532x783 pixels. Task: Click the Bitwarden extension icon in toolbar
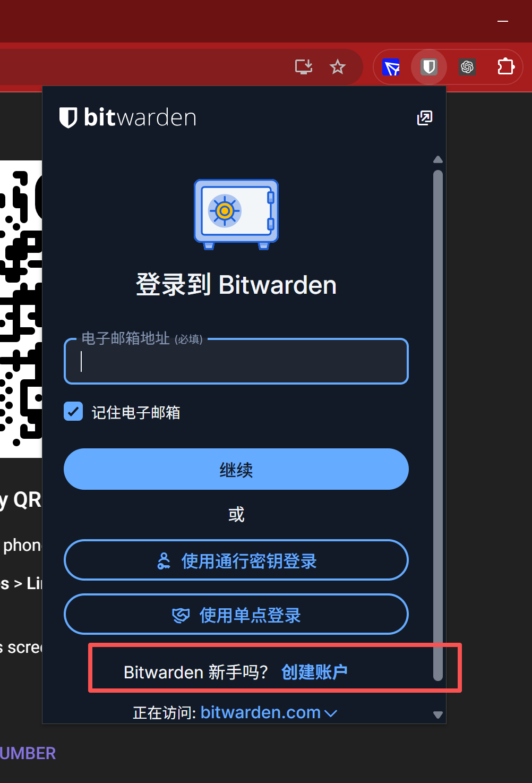pyautogui.click(x=429, y=67)
